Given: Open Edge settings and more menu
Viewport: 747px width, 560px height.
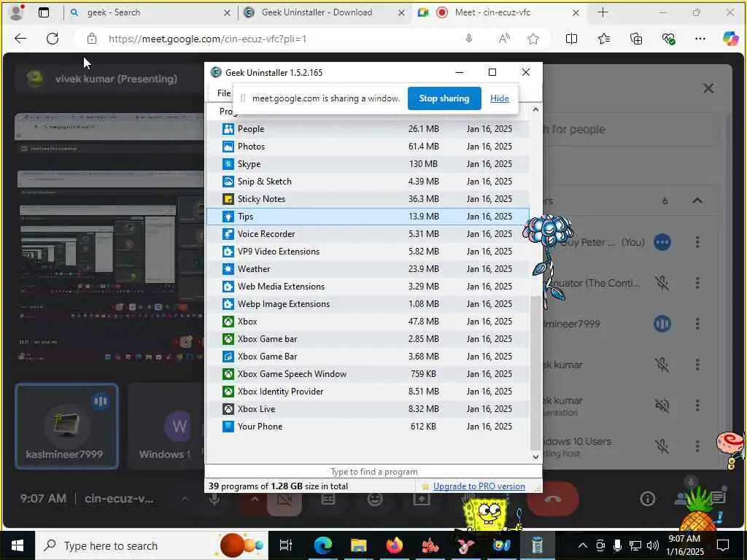Looking at the screenshot, I should click(x=700, y=39).
